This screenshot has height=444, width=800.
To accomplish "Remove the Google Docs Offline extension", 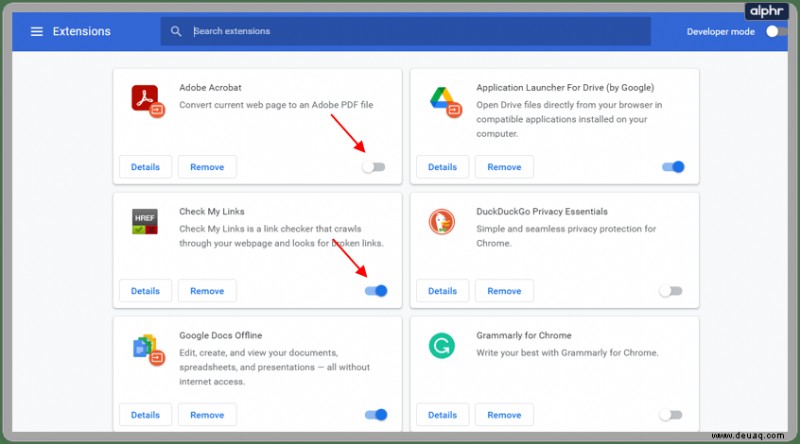I will [x=207, y=415].
